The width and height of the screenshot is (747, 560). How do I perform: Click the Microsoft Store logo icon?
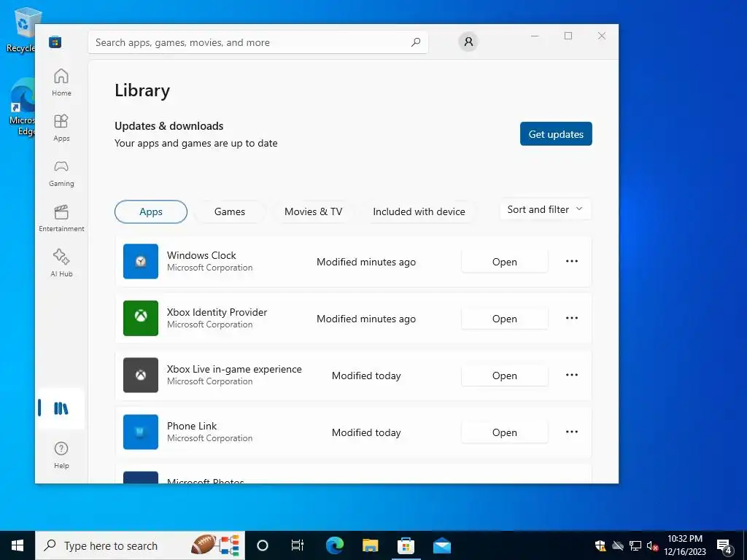[55, 42]
